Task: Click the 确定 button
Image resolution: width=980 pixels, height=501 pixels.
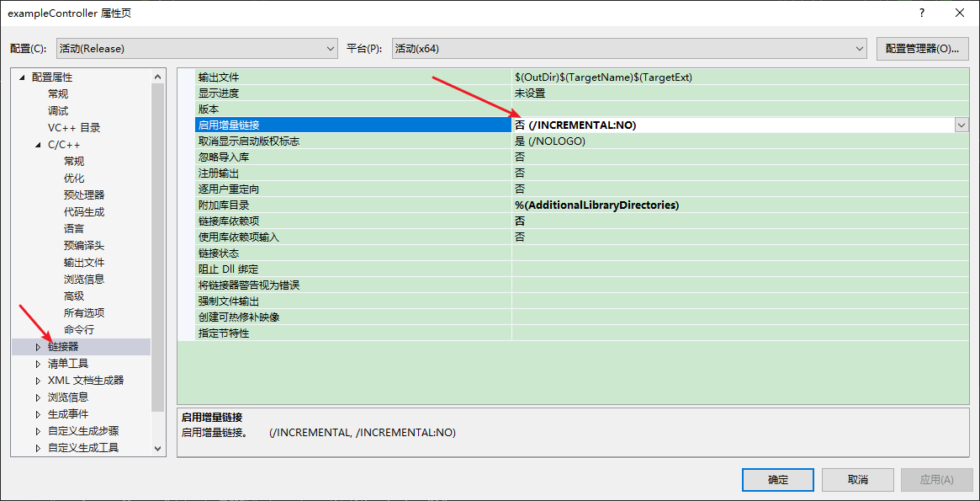Action: [x=777, y=479]
